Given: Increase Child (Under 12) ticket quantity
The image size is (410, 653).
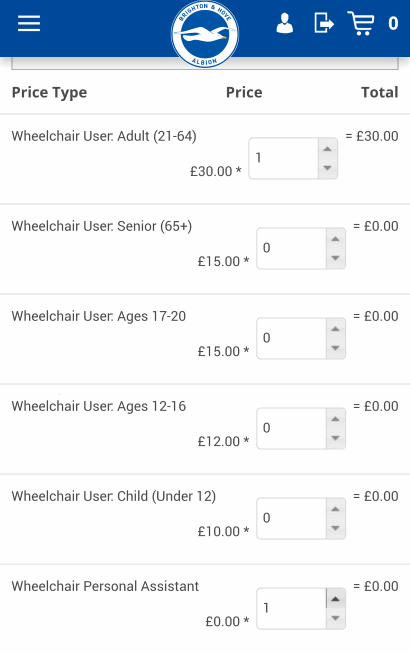Looking at the screenshot, I should 335,508.
